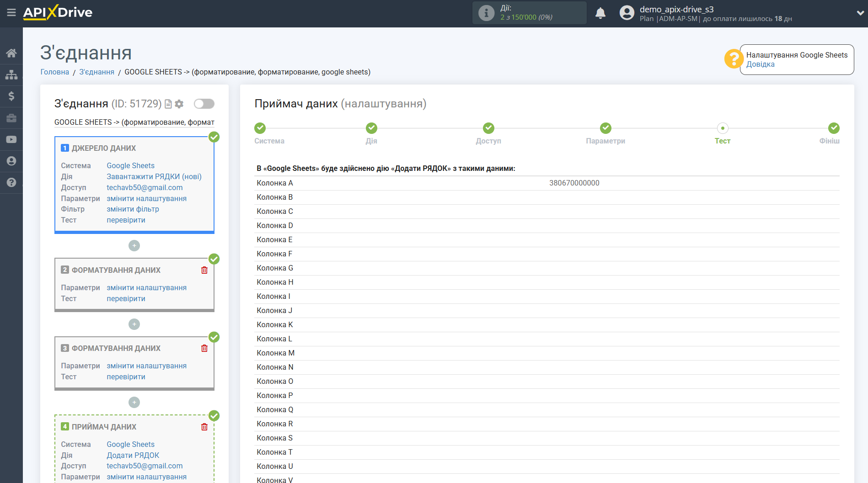
Task: Toggle the connection on/off switch
Action: [204, 104]
